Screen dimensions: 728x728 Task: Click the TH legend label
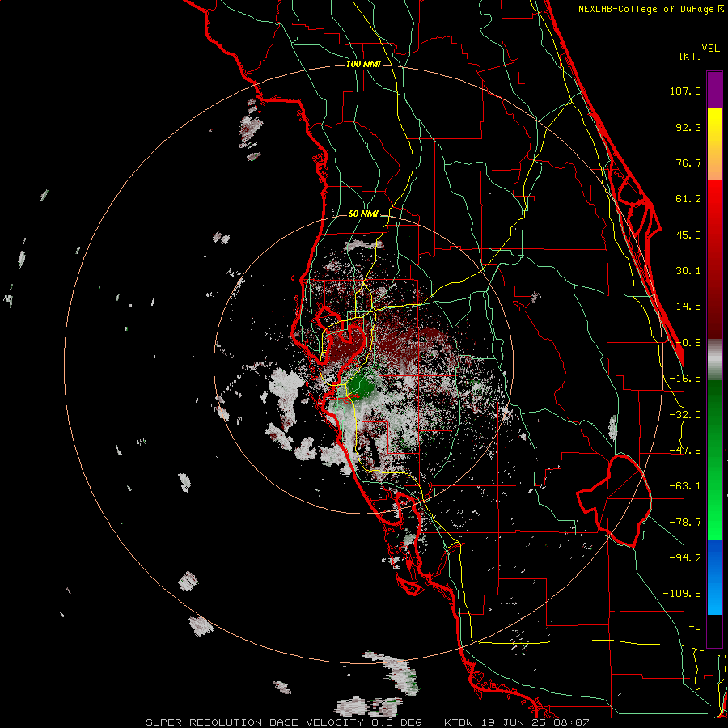tap(695, 629)
